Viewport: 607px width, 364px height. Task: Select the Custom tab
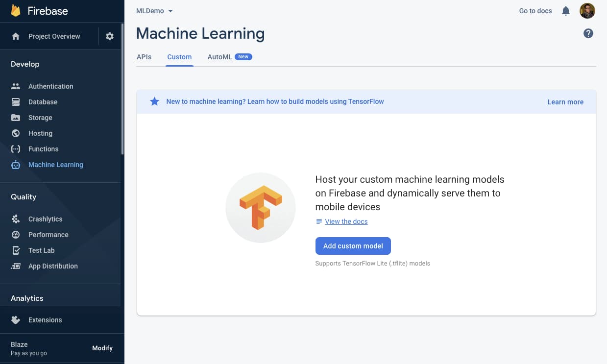pos(179,57)
